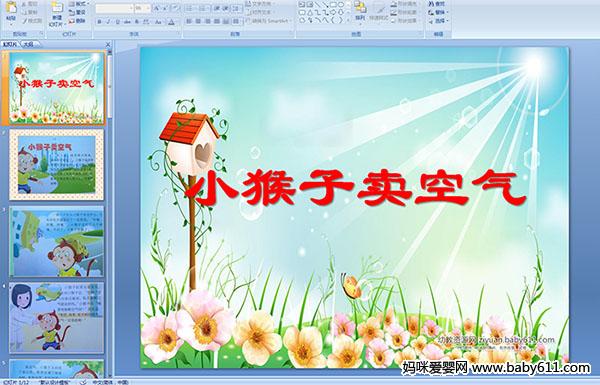Image resolution: width=600 pixels, height=385 pixels.
Task: Click the Arrange icon in Drawing group
Action: point(360,11)
